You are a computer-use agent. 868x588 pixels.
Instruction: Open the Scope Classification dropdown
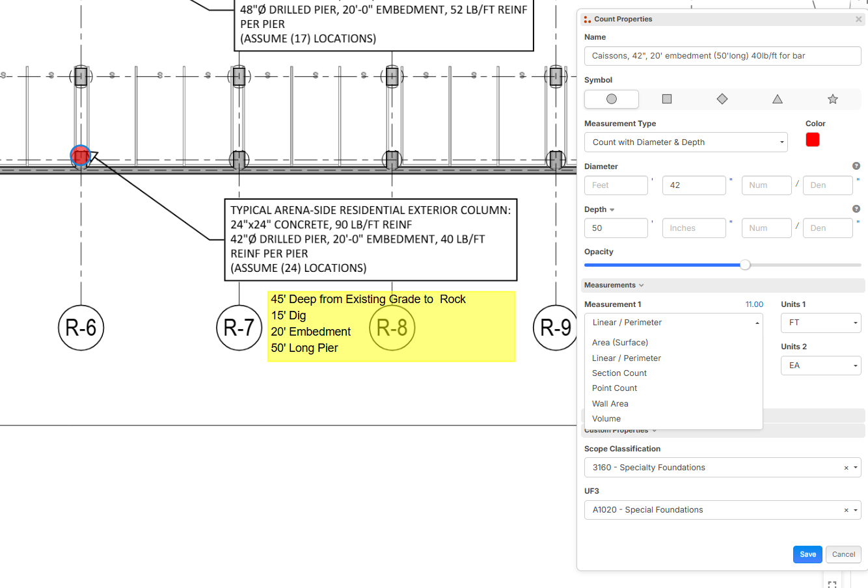(x=723, y=468)
